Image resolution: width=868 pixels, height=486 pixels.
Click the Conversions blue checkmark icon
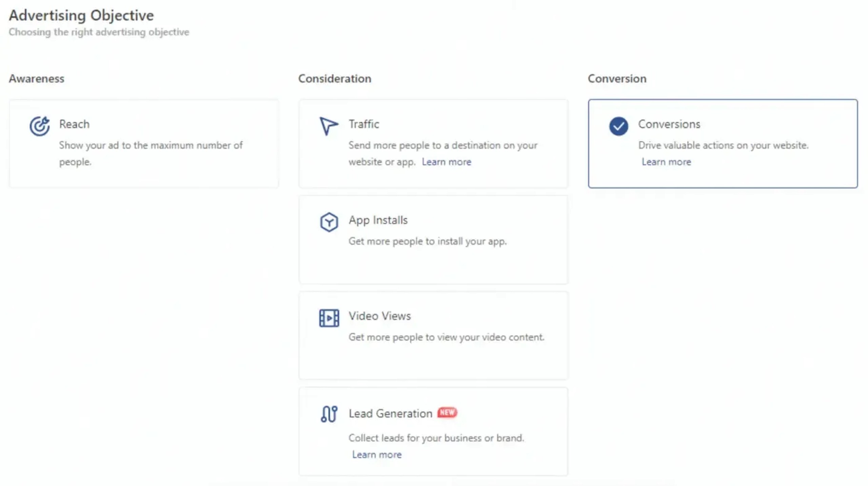(618, 126)
